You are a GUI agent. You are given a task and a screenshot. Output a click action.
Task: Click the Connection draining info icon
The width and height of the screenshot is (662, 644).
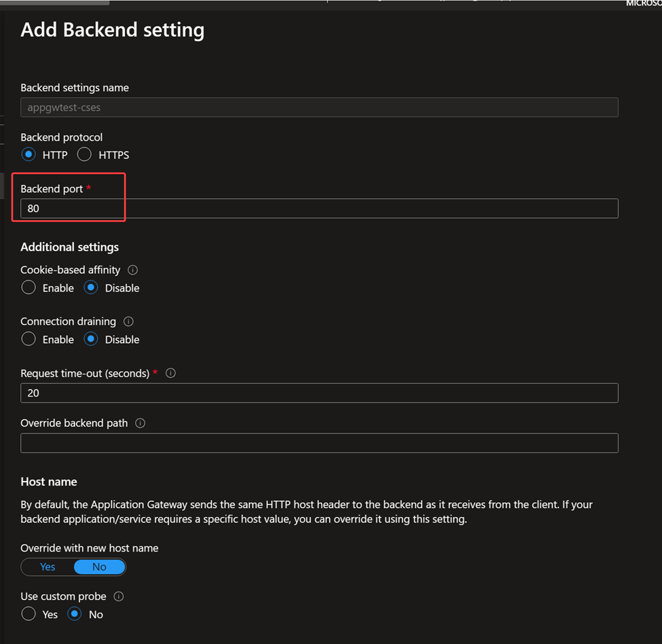(x=128, y=322)
